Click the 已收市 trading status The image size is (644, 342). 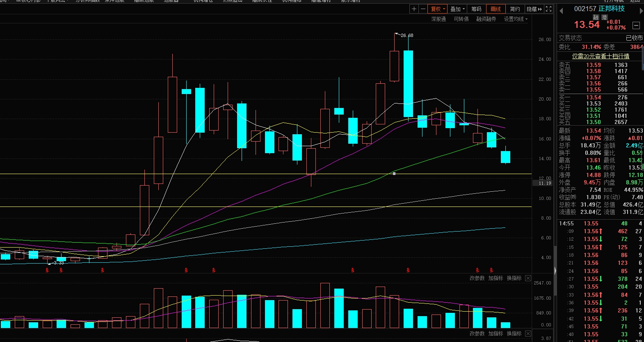[634, 38]
